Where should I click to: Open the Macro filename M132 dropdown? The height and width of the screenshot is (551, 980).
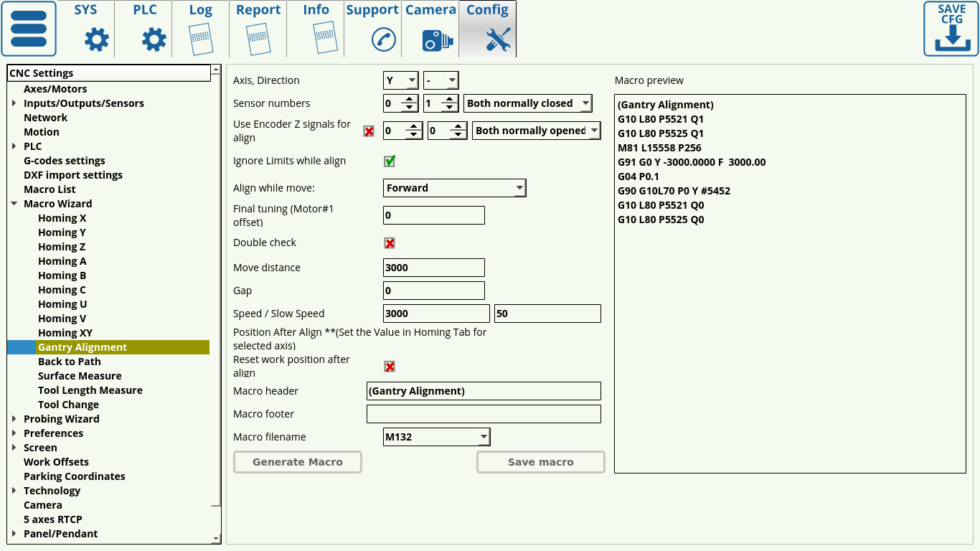tap(437, 437)
